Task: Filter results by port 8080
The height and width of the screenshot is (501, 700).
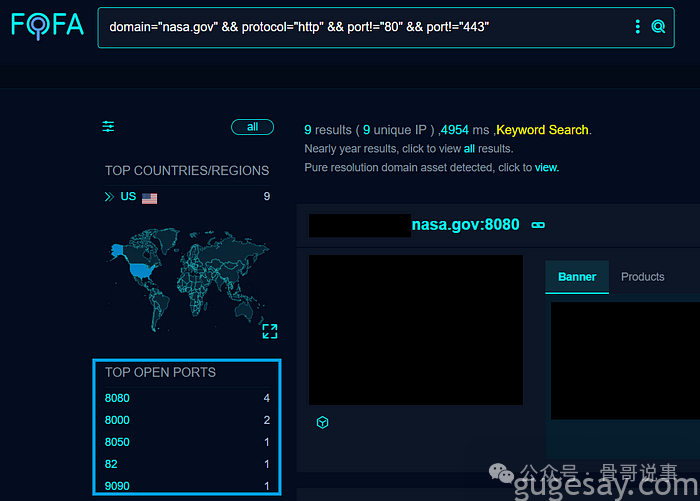Action: click(117, 398)
